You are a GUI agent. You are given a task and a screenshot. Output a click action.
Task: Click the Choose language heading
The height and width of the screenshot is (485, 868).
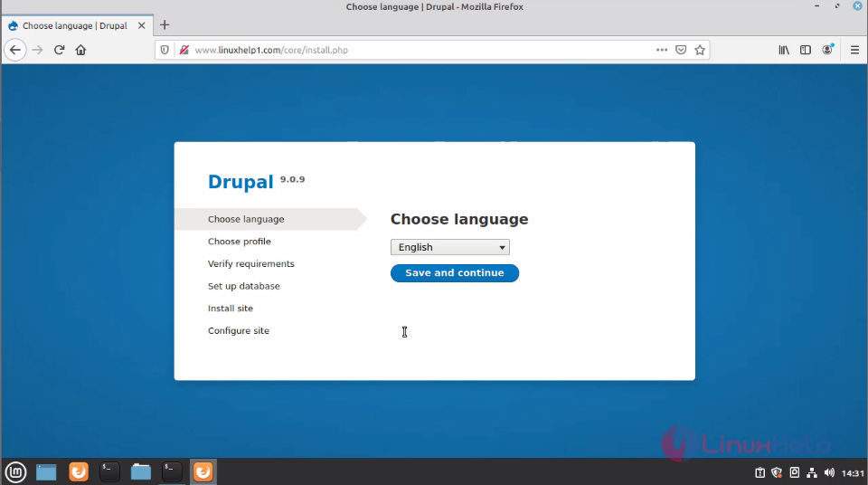459,219
